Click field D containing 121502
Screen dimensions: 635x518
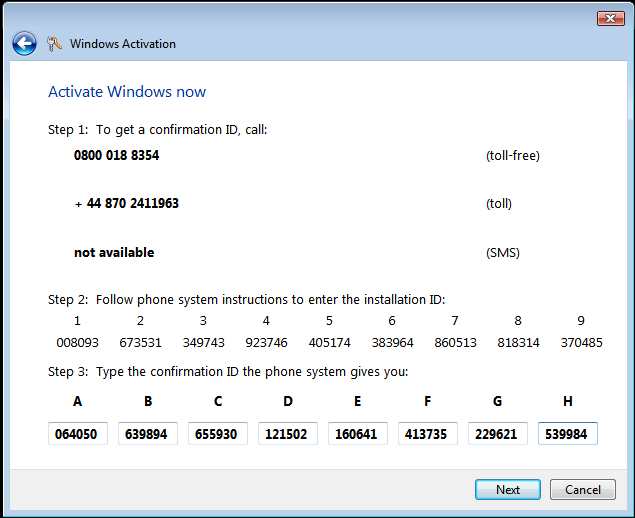tap(288, 434)
